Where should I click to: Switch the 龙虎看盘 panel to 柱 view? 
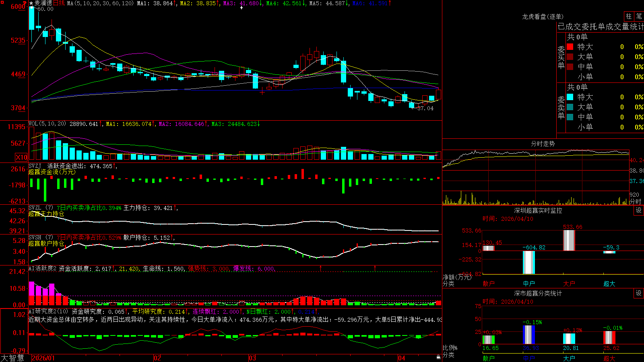(x=629, y=16)
